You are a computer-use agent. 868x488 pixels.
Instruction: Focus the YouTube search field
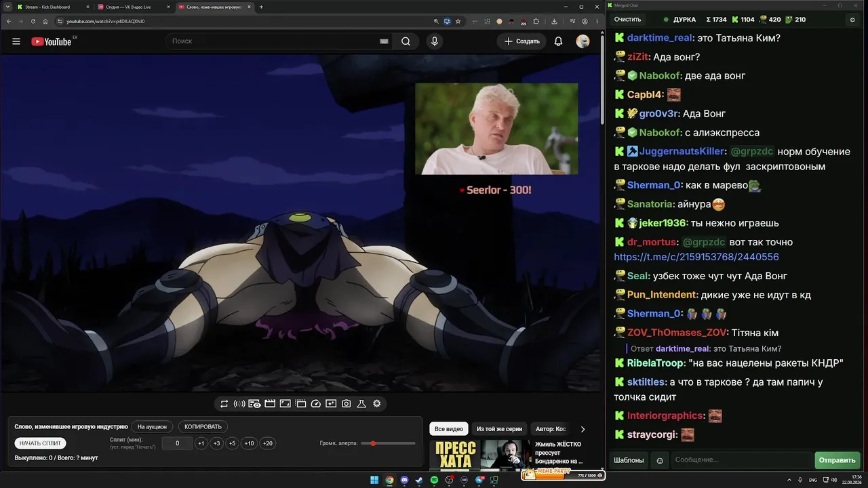(280, 41)
